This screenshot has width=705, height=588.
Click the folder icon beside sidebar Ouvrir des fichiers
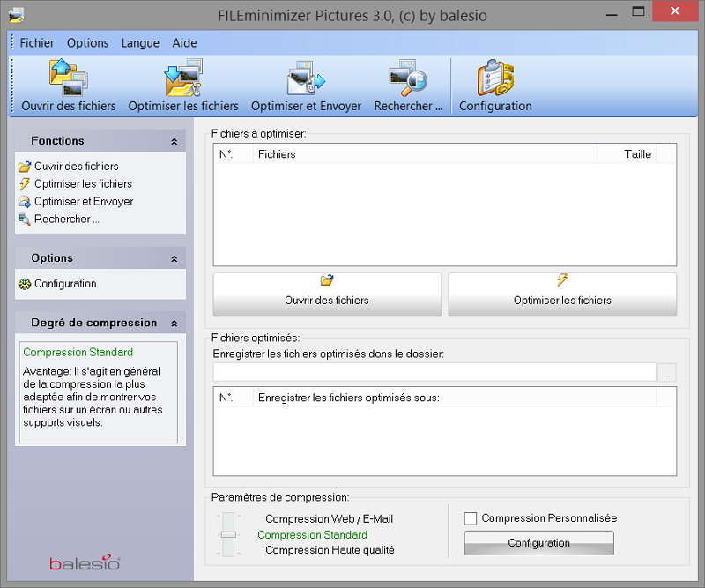coord(25,167)
